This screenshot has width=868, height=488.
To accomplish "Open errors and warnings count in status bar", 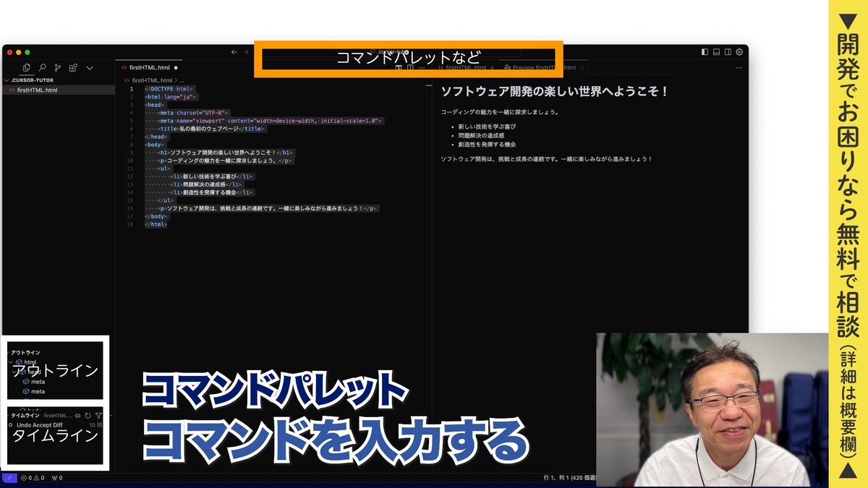I will (x=33, y=478).
